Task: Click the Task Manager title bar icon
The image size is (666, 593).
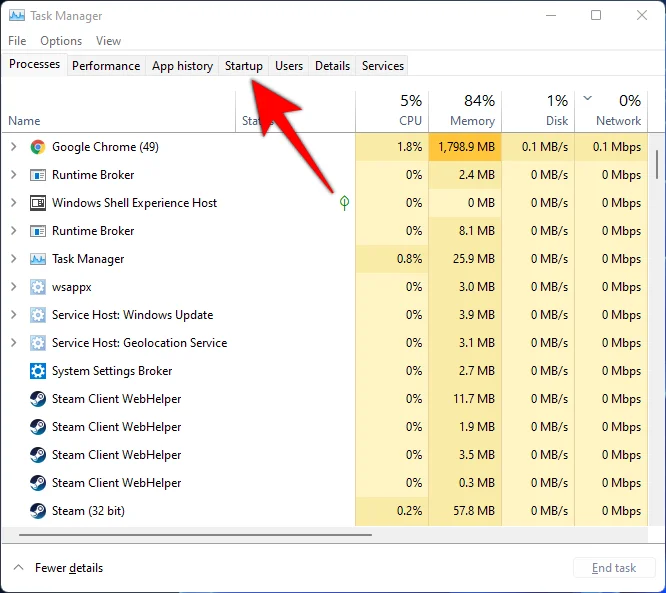Action: pos(17,16)
